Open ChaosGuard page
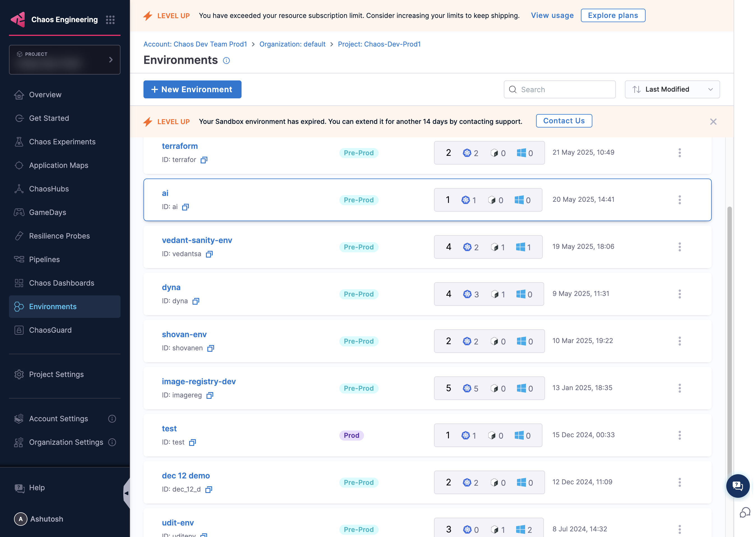The image size is (756, 537). tap(50, 330)
